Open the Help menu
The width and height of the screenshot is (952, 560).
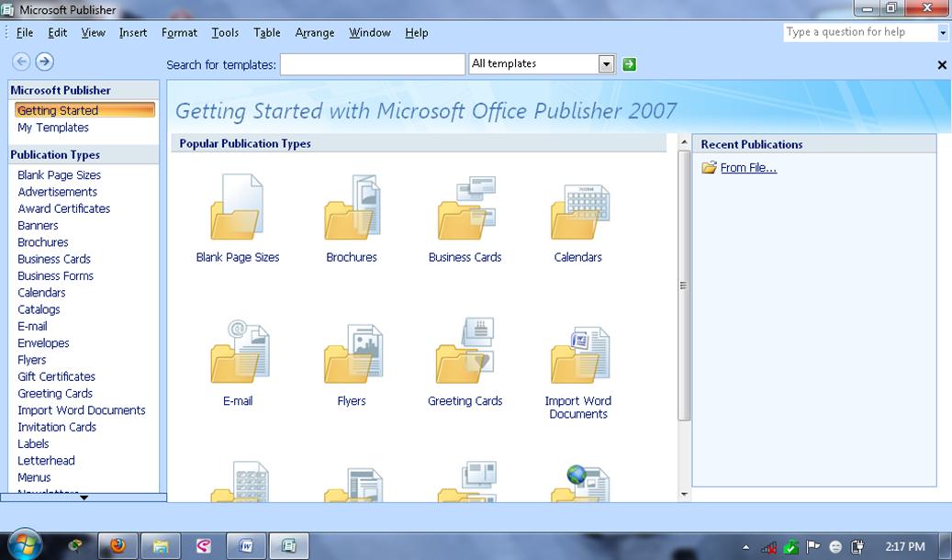(417, 33)
